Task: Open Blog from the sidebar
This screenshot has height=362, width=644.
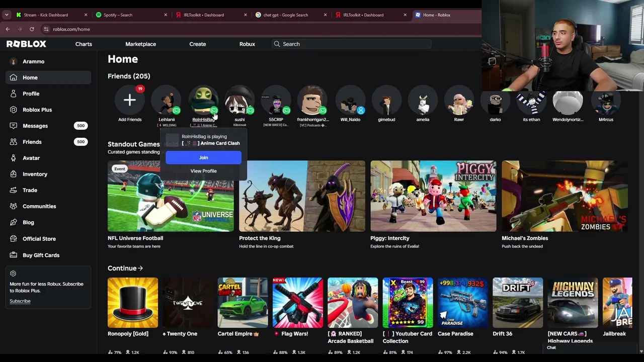Action: click(x=28, y=222)
